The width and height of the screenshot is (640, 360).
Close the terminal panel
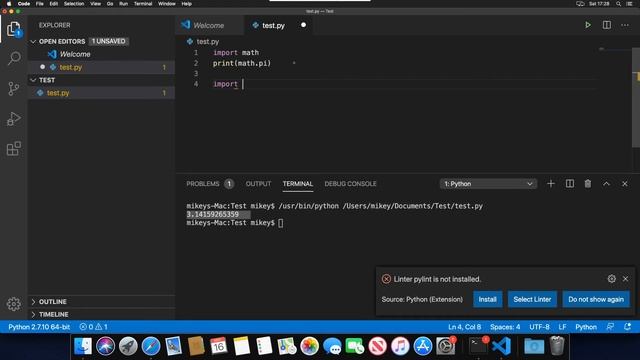tap(625, 184)
